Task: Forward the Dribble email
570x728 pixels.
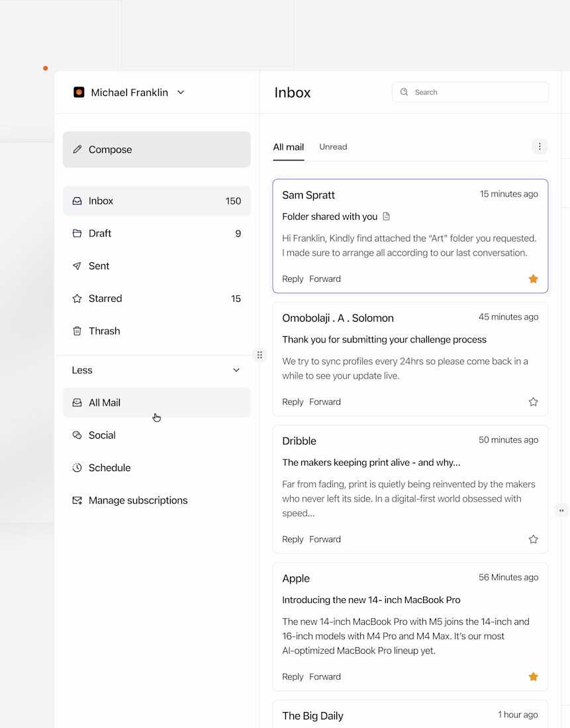Action: coord(325,539)
